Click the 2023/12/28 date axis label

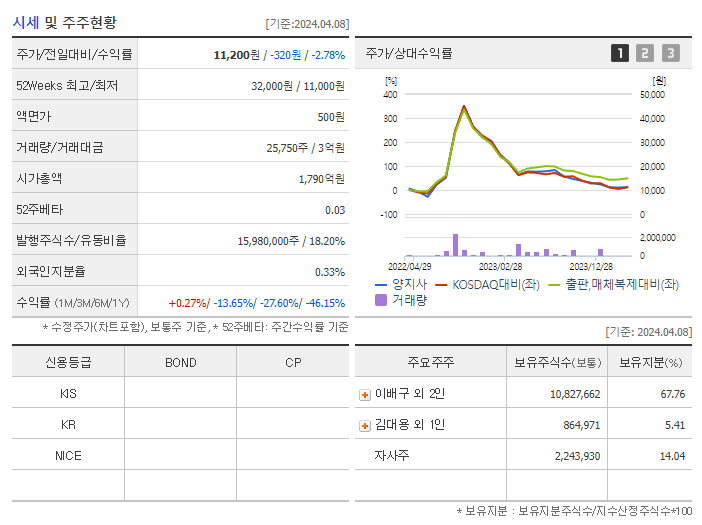tap(591, 267)
